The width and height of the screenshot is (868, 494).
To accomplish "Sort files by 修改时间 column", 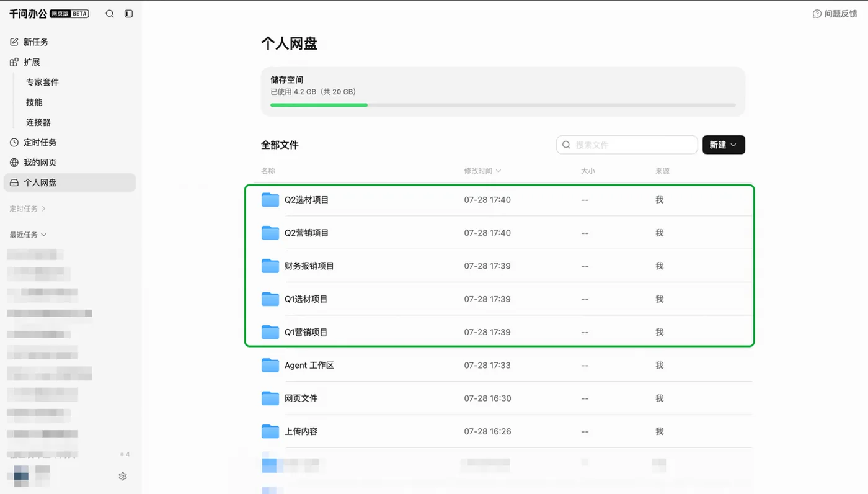I will pyautogui.click(x=482, y=171).
